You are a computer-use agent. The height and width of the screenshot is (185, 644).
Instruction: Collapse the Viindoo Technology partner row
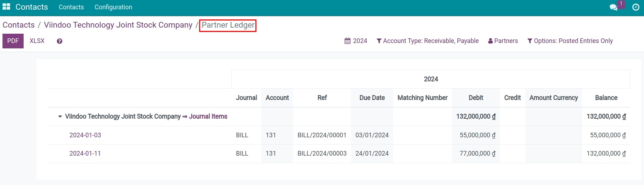point(60,117)
